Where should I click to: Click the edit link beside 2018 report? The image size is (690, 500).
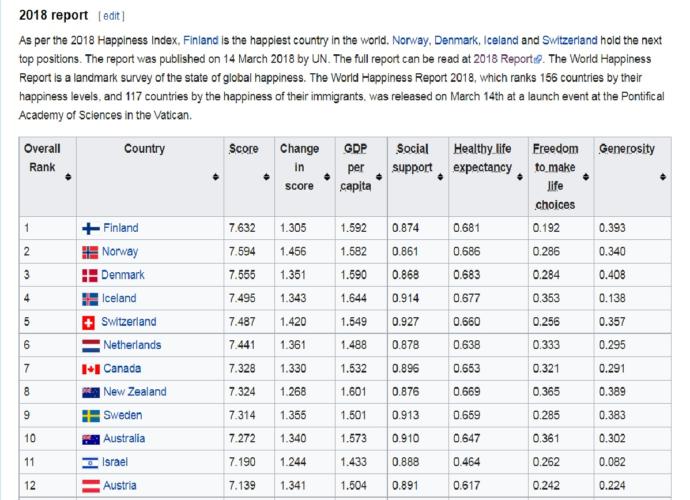pos(111,16)
